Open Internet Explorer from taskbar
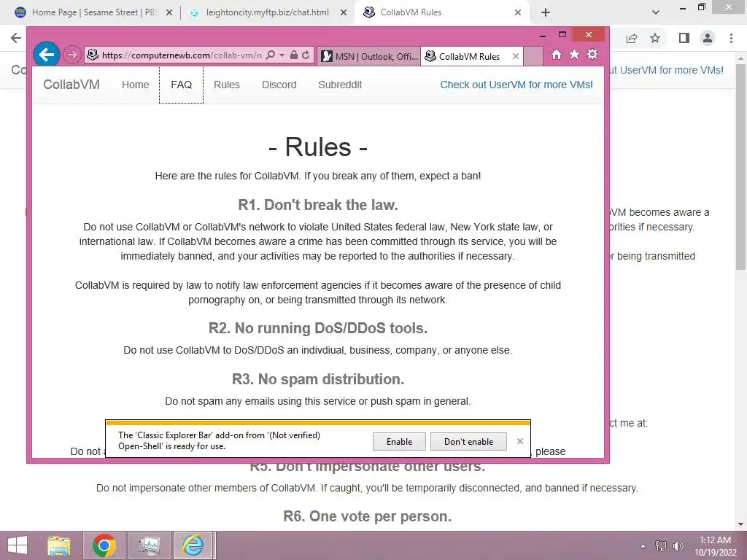 point(194,545)
